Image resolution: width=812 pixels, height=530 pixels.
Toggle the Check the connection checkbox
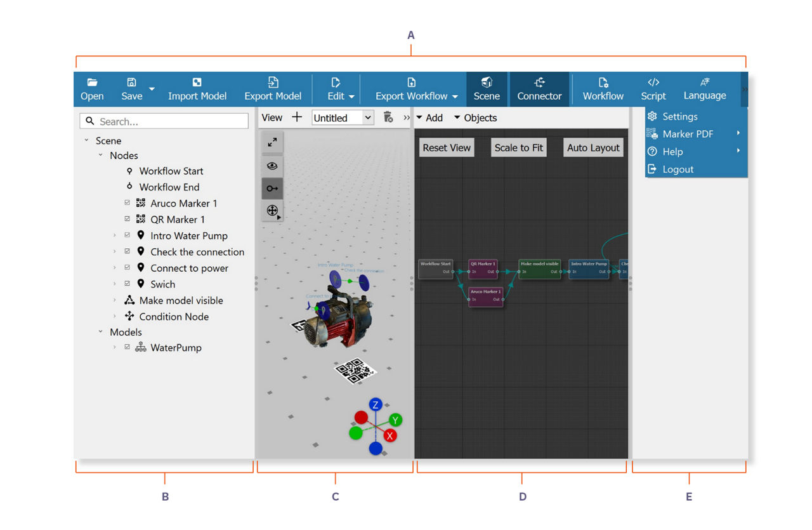128,251
